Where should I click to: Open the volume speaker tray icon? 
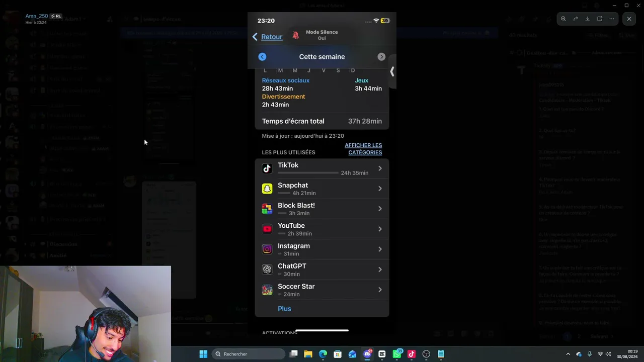[608, 354]
